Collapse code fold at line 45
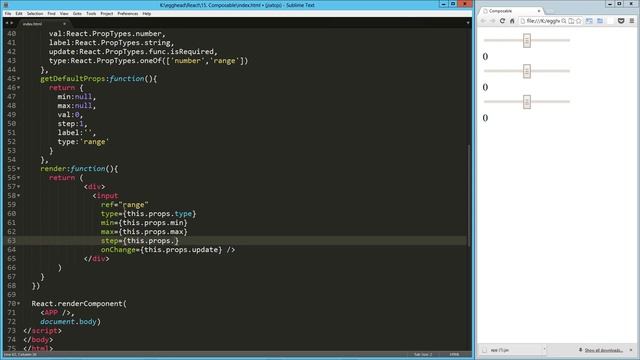The width and height of the screenshot is (640, 360). (18, 78)
